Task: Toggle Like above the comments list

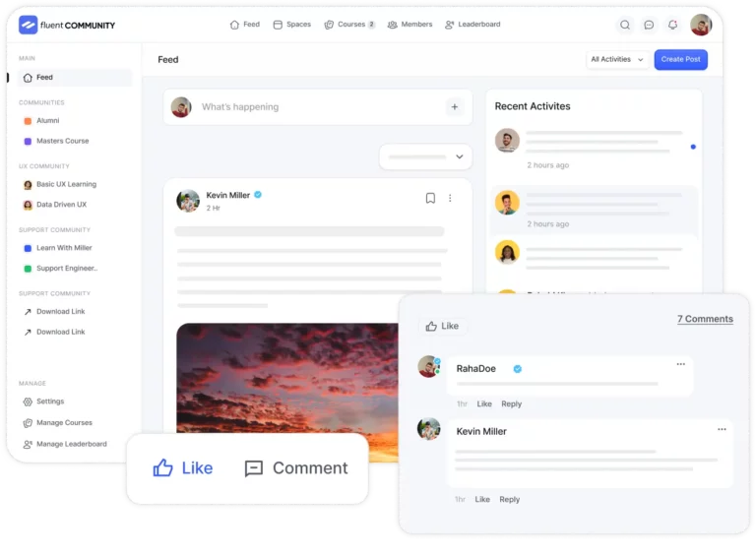Action: coord(442,326)
